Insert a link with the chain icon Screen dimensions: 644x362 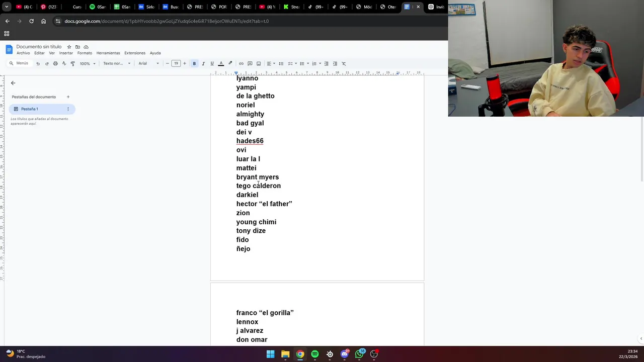coord(241,63)
